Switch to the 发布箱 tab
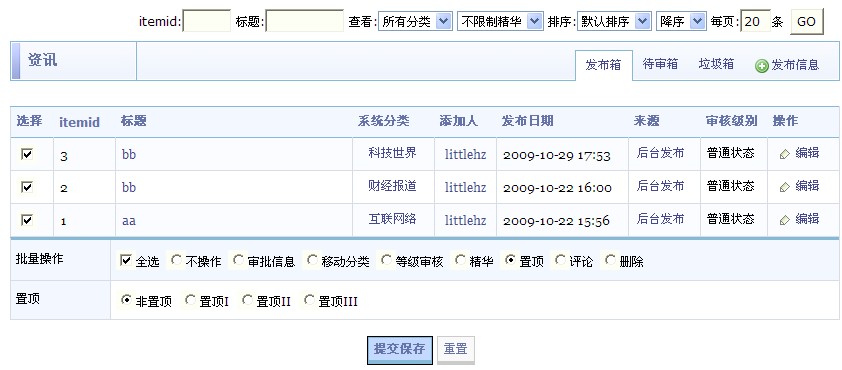The image size is (842, 370). coord(604,65)
